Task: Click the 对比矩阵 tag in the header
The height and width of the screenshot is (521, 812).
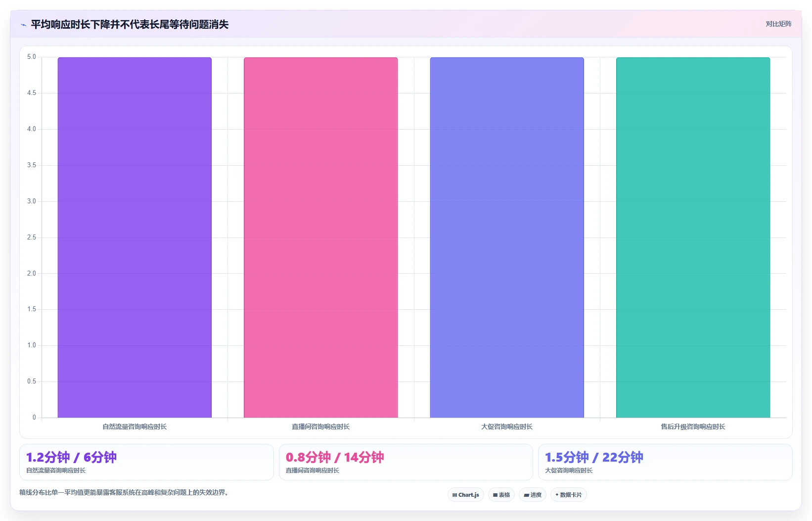Action: 778,24
